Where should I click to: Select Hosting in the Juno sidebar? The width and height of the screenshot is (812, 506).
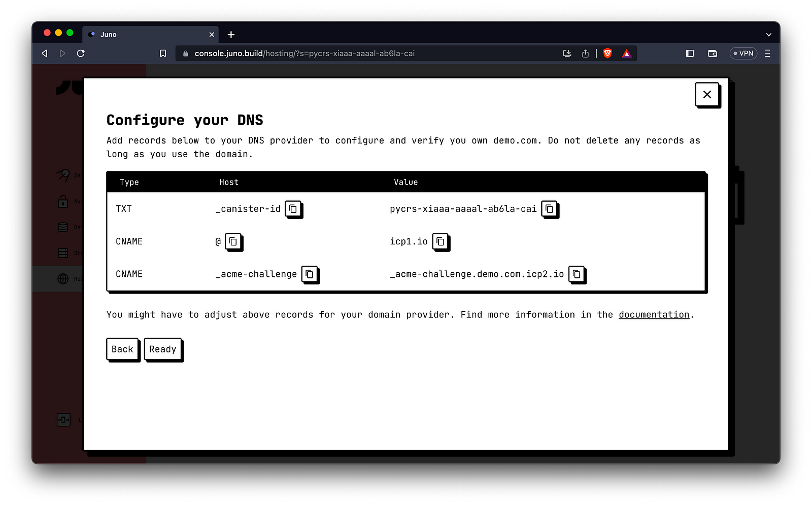point(62,278)
